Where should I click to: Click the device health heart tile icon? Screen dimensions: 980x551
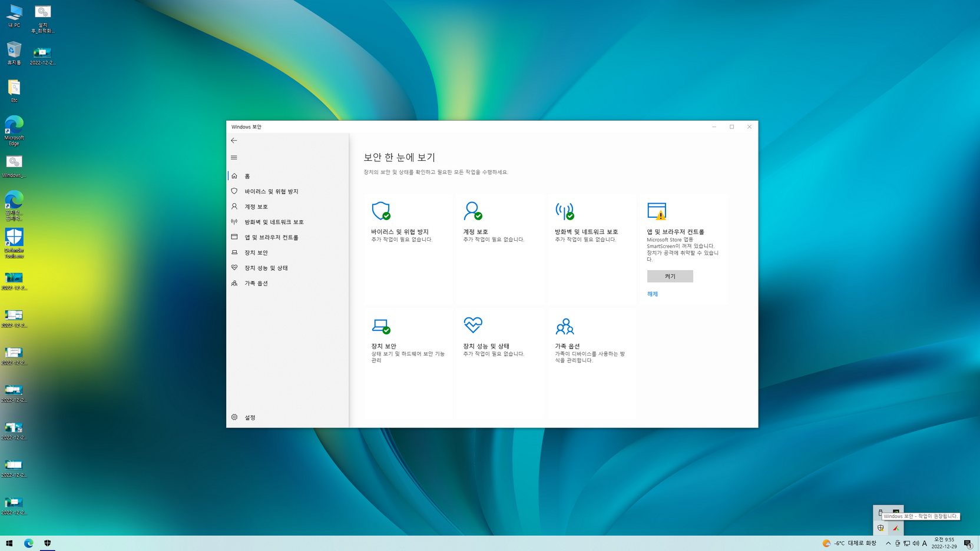click(x=473, y=325)
